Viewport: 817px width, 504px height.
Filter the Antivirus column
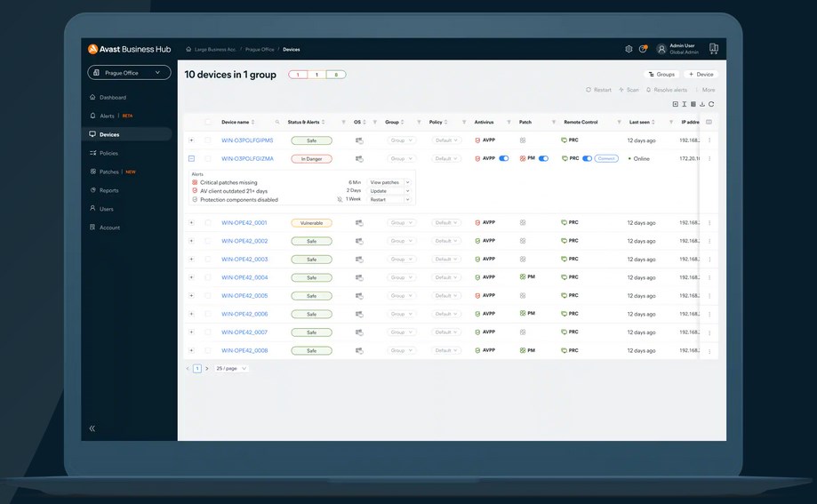pos(509,122)
